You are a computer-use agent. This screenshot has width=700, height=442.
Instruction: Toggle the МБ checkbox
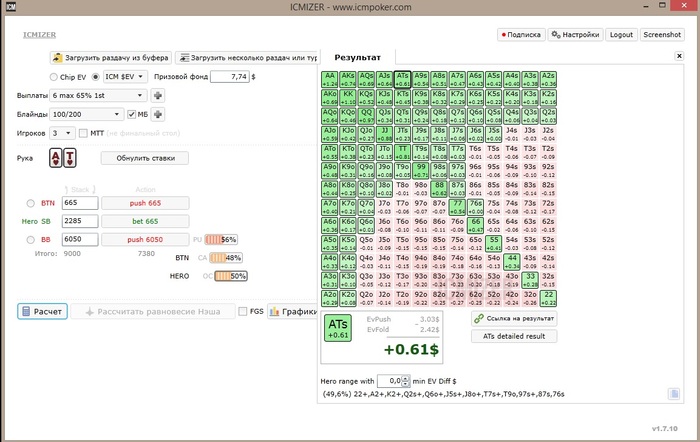pyautogui.click(x=132, y=114)
